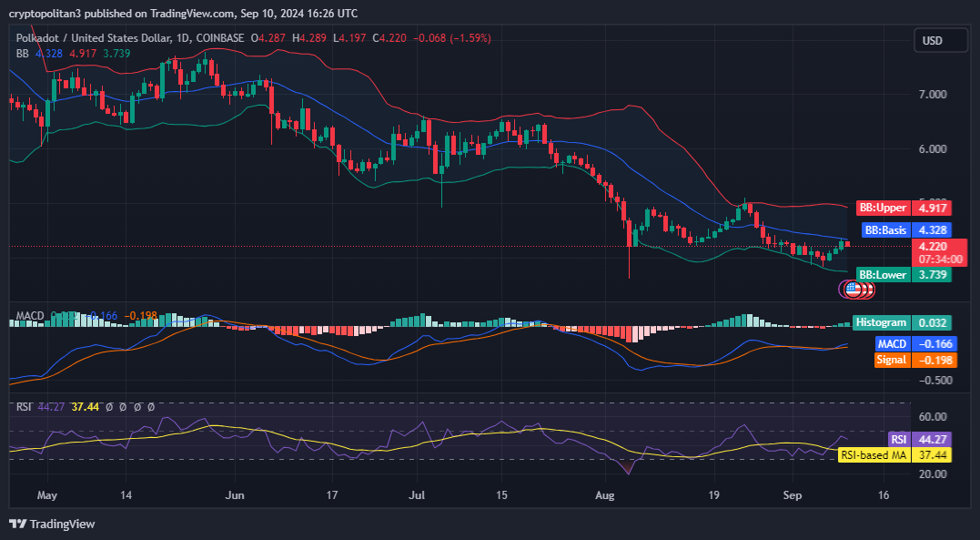Open timeframe options by clicking 1D
Image resolution: width=980 pixels, height=540 pixels.
point(180,38)
